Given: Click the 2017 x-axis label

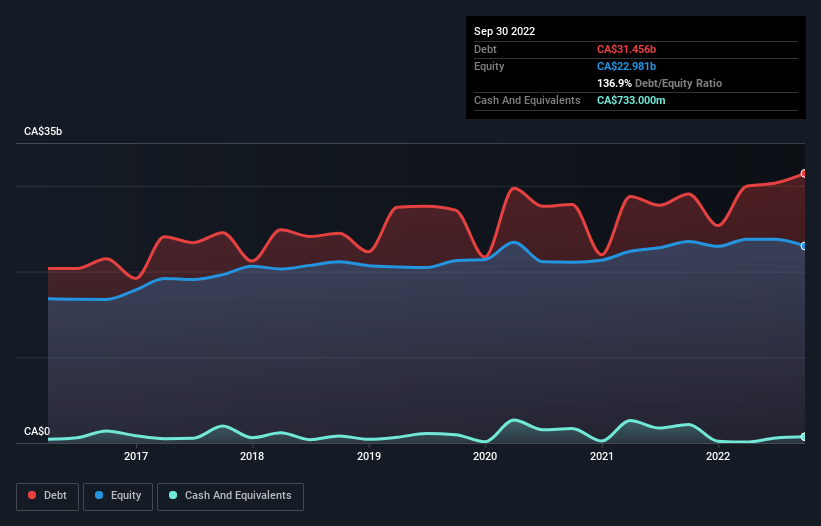Looking at the screenshot, I should click(136, 456).
